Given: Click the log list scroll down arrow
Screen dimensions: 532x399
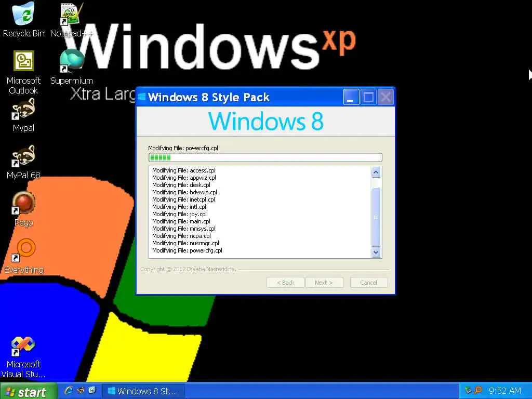Looking at the screenshot, I should tap(376, 252).
